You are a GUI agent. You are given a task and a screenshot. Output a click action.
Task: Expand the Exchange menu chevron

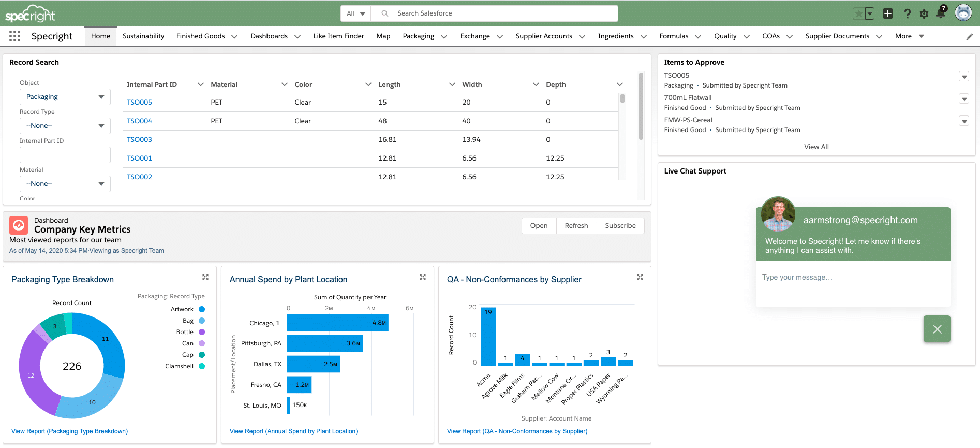coord(500,36)
